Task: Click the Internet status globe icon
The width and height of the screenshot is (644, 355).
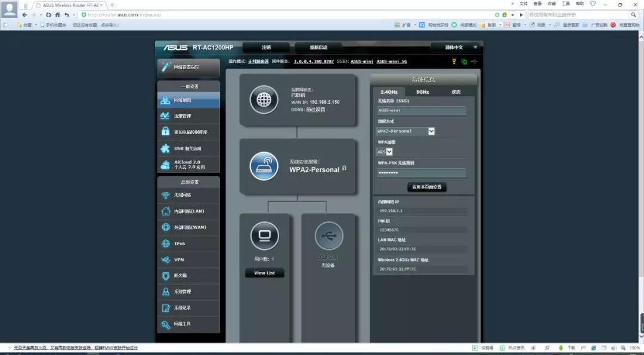Action: click(264, 100)
